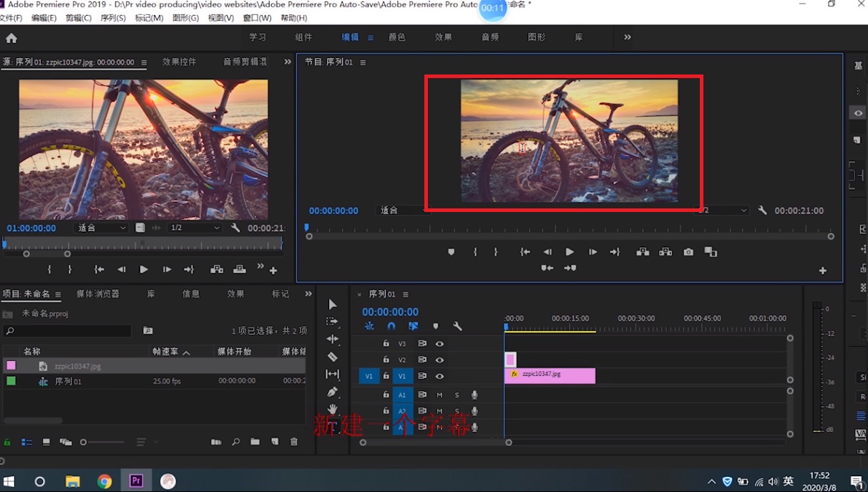Sort Project panel by 名称 column

click(x=32, y=352)
